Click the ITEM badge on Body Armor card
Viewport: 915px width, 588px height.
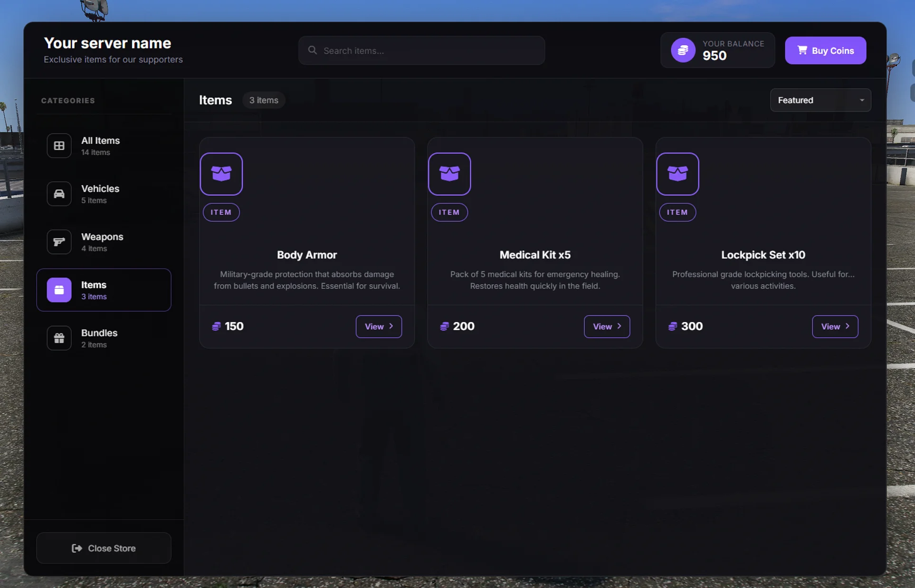click(x=221, y=212)
